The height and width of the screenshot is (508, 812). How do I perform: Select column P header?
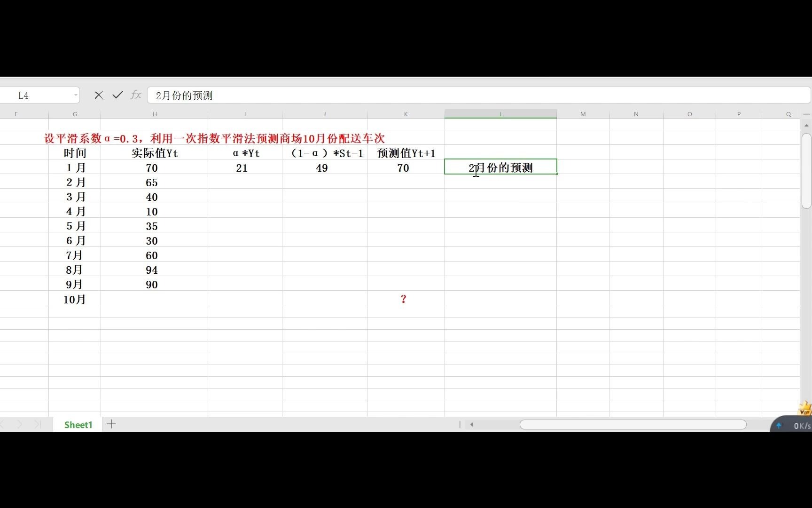pyautogui.click(x=739, y=114)
